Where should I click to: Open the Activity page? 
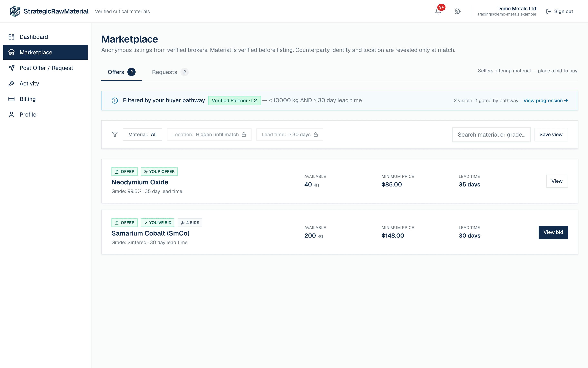(x=46, y=83)
